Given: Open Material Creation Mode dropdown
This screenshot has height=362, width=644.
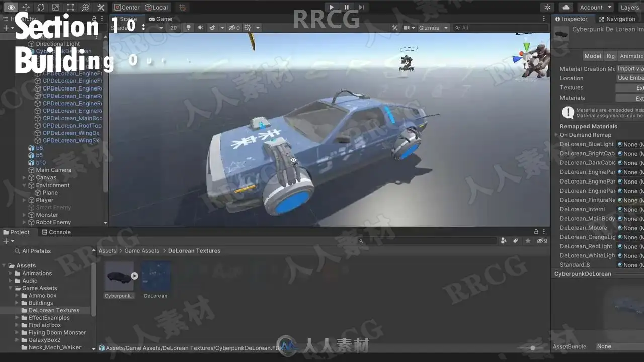Looking at the screenshot, I should [630, 69].
